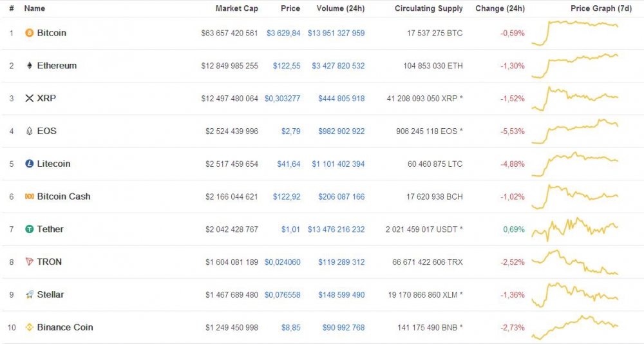Open the TRON name link
The image size is (644, 344).
(50, 262)
